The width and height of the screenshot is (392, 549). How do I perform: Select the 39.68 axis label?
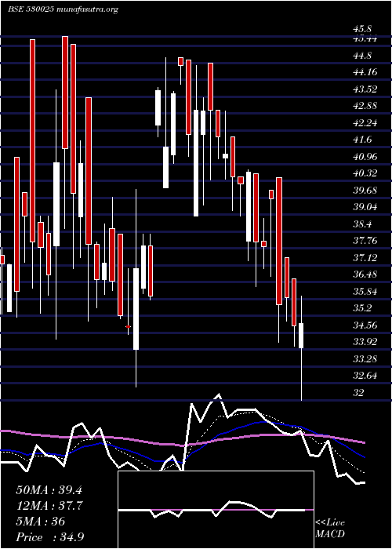[365, 190]
